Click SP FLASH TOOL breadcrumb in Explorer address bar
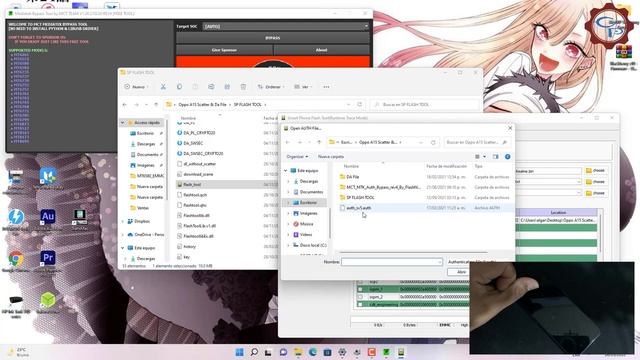 coord(248,105)
